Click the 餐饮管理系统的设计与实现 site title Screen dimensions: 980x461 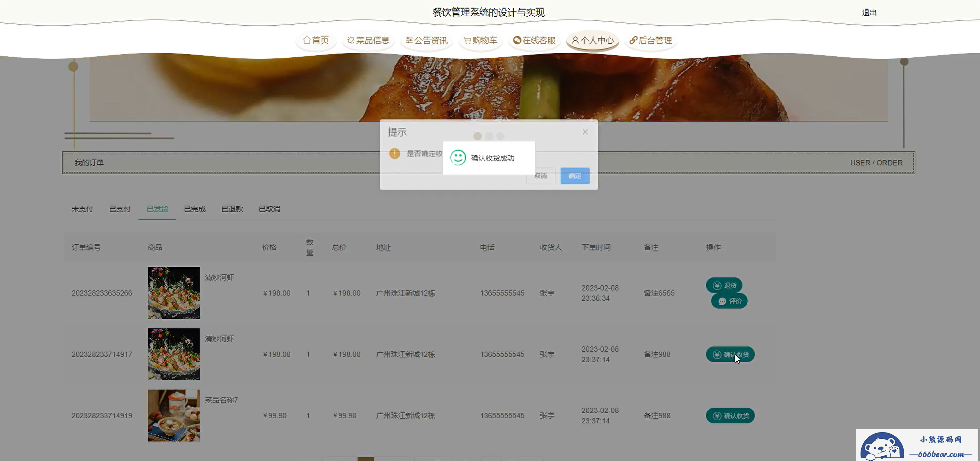(489, 12)
